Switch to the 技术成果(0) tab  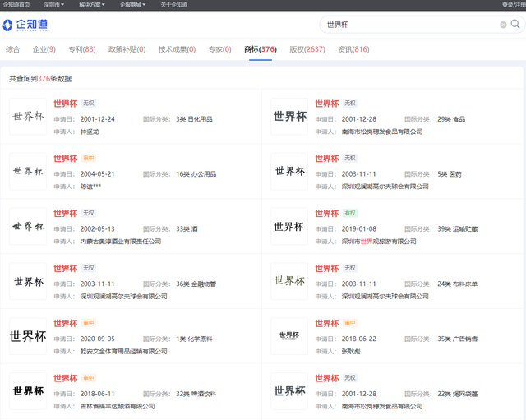pyautogui.click(x=177, y=49)
